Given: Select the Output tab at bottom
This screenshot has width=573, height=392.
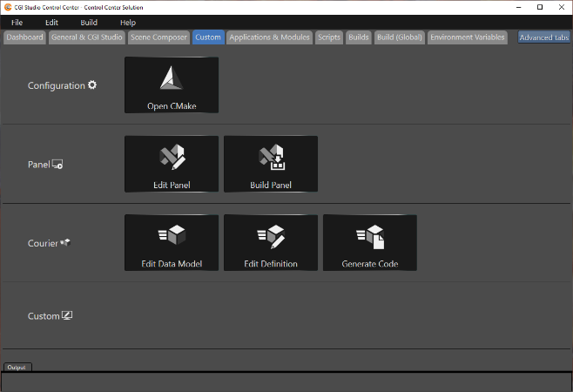Looking at the screenshot, I should click(x=17, y=367).
